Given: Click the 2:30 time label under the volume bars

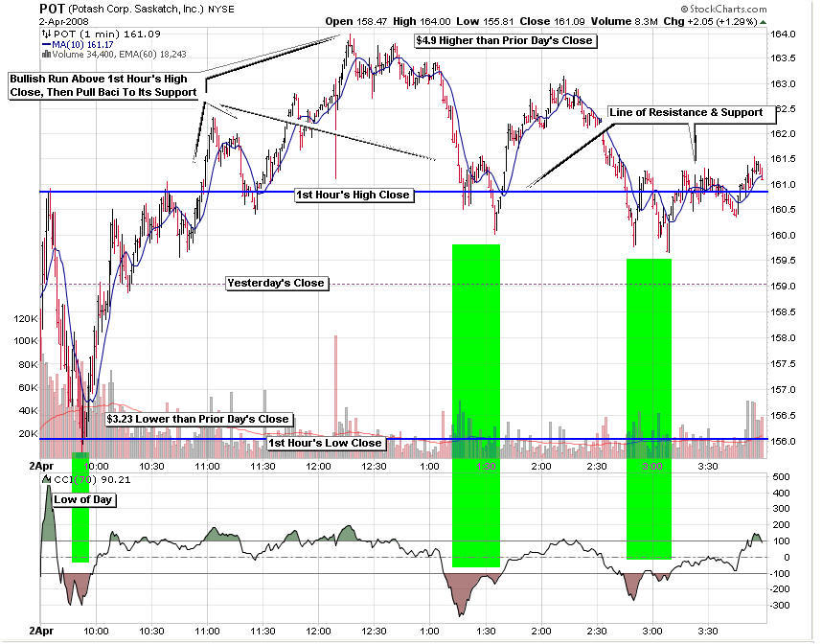Looking at the screenshot, I should (597, 466).
